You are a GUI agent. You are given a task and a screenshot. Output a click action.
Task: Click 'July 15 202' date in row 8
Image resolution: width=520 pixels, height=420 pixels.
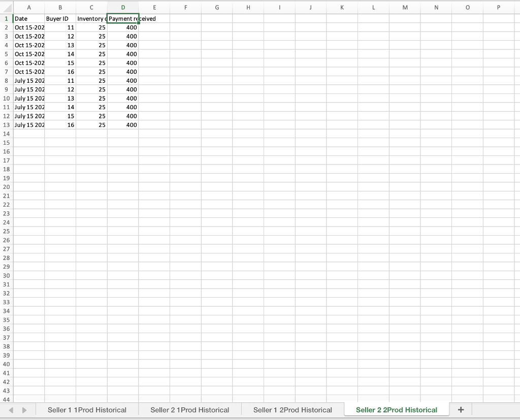(x=29, y=81)
